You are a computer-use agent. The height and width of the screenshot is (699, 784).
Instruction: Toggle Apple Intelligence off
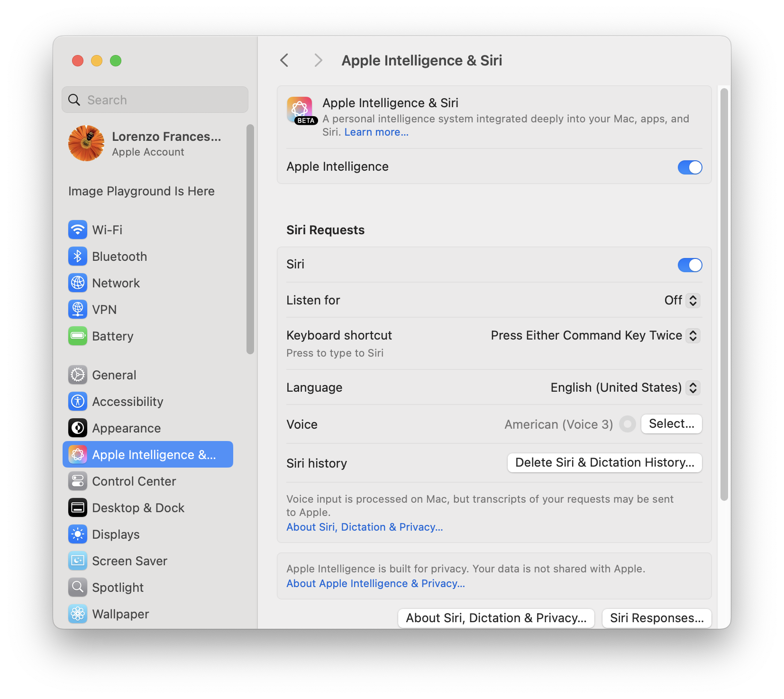point(690,167)
